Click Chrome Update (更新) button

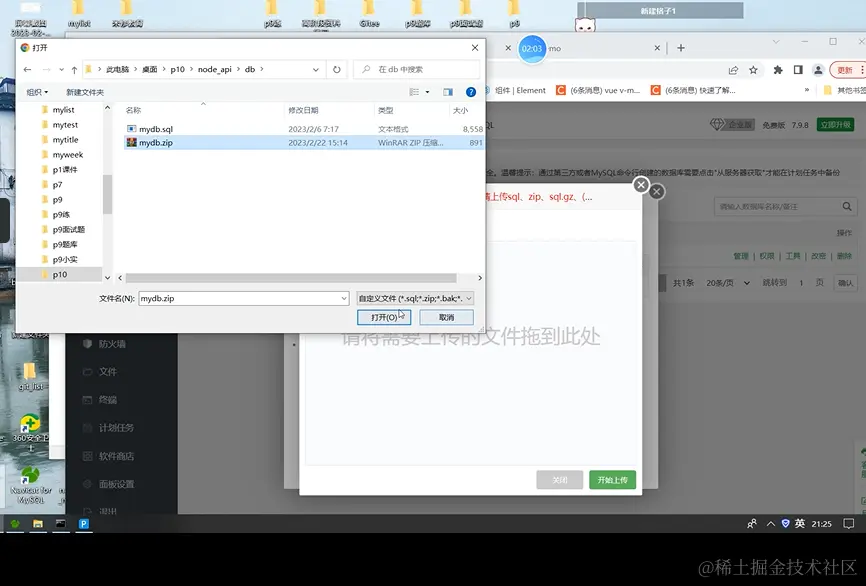coord(847,70)
